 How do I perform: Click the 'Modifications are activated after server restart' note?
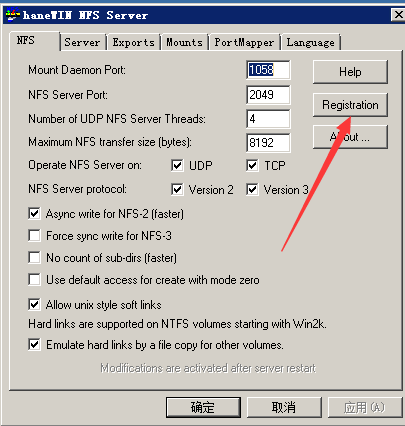pyautogui.click(x=208, y=368)
